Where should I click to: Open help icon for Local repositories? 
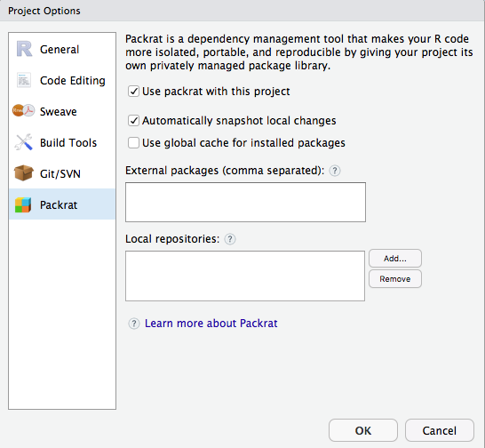click(x=230, y=239)
